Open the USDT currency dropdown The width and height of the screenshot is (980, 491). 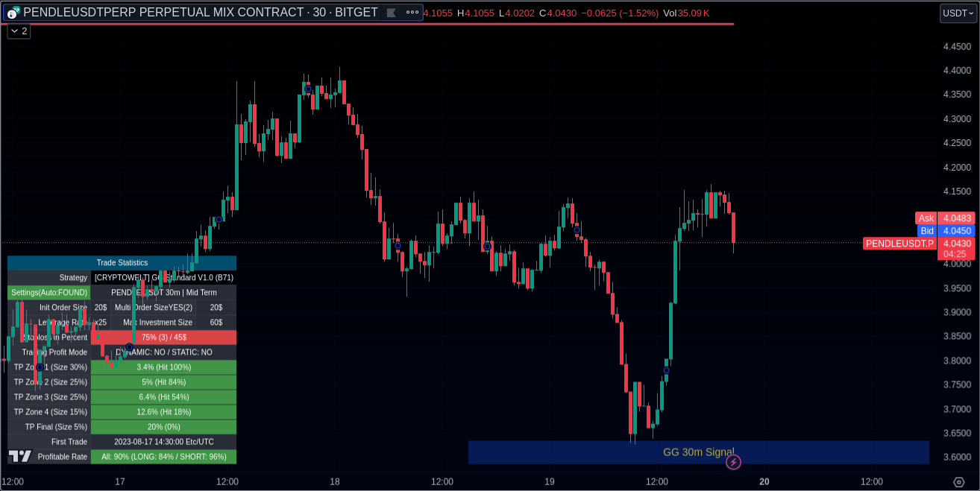[958, 13]
